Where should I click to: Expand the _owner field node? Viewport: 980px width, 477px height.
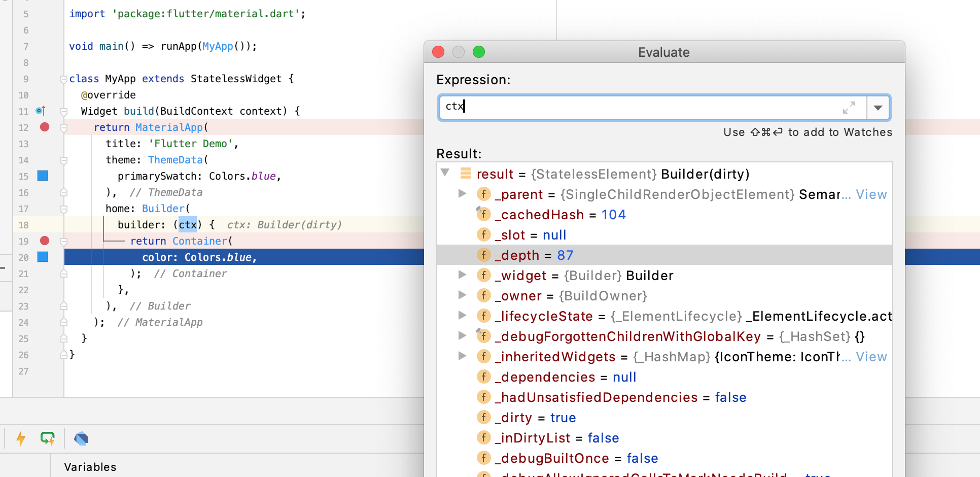(462, 295)
